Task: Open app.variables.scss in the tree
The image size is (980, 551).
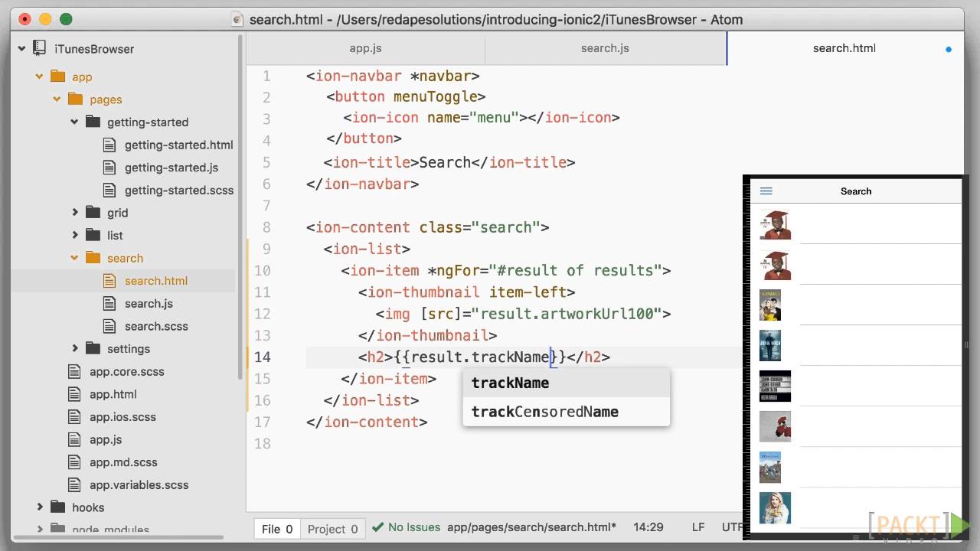Action: [x=139, y=484]
